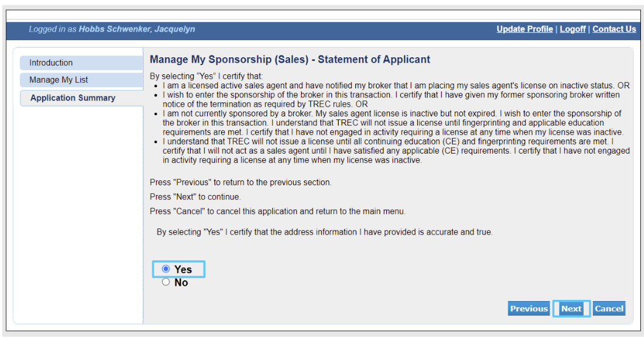
Task: Choose the No radio option
Action: point(166,282)
